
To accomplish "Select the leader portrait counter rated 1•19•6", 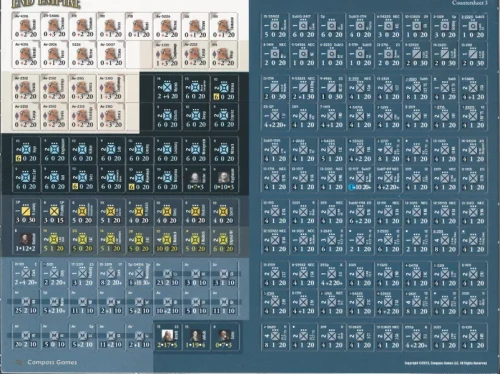I will pyautogui.click(x=196, y=337).
